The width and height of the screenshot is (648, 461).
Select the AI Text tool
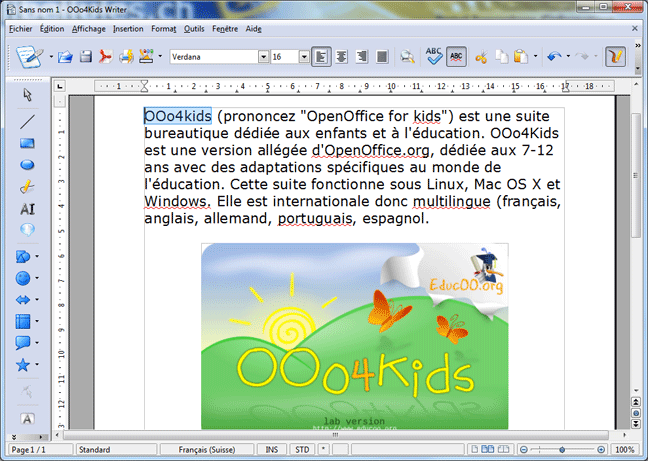(x=27, y=209)
